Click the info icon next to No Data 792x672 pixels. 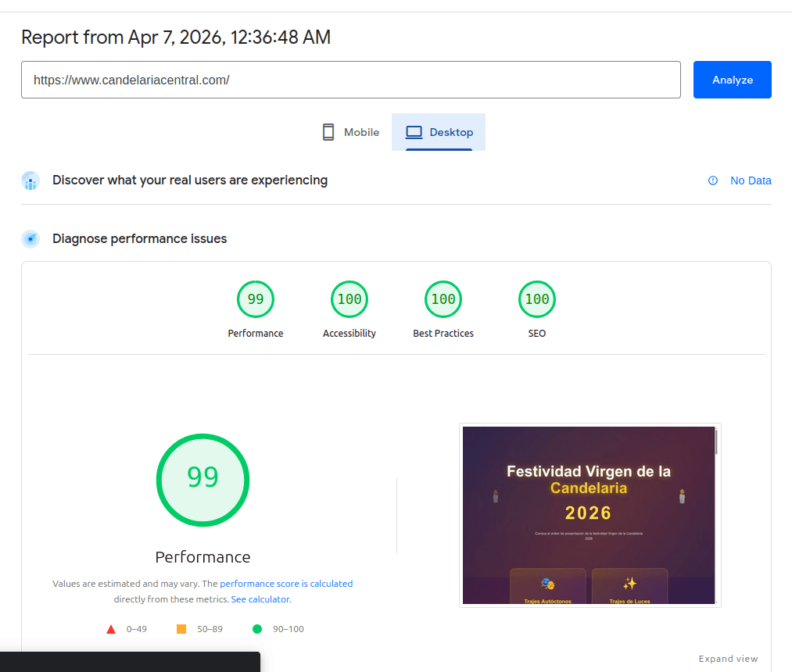pos(712,181)
